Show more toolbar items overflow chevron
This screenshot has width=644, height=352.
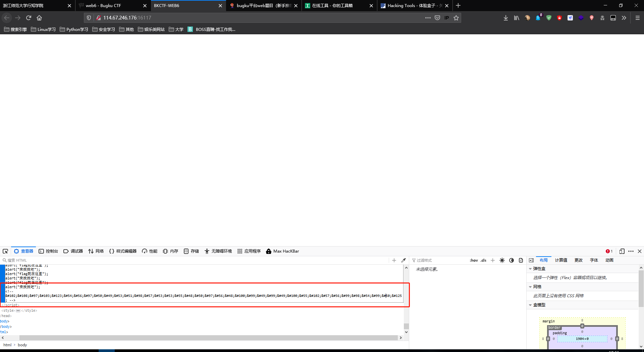tap(624, 18)
